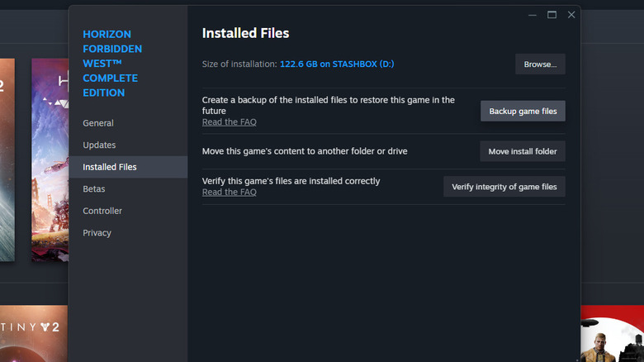
Task: Switch to the Updates tab
Action: pyautogui.click(x=99, y=145)
